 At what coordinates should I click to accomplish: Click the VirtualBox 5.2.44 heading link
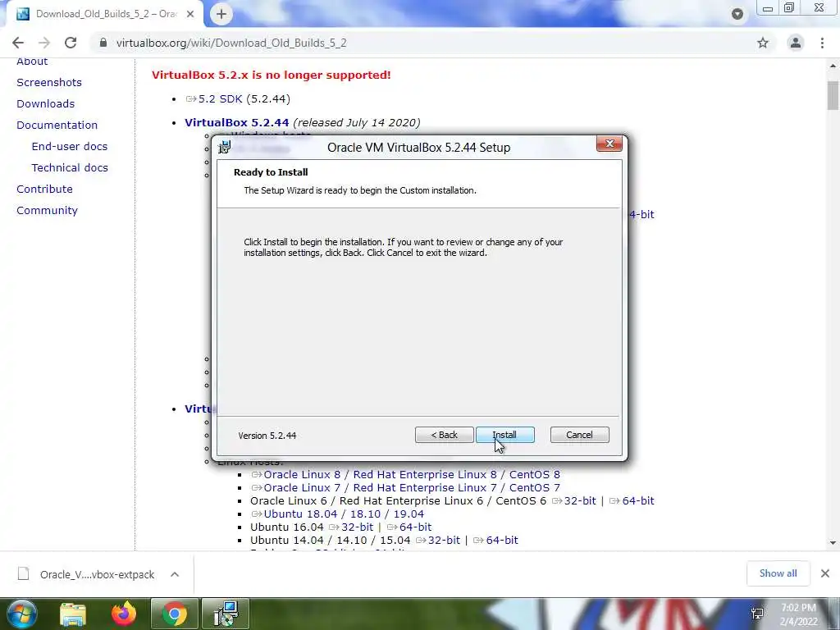(x=237, y=123)
